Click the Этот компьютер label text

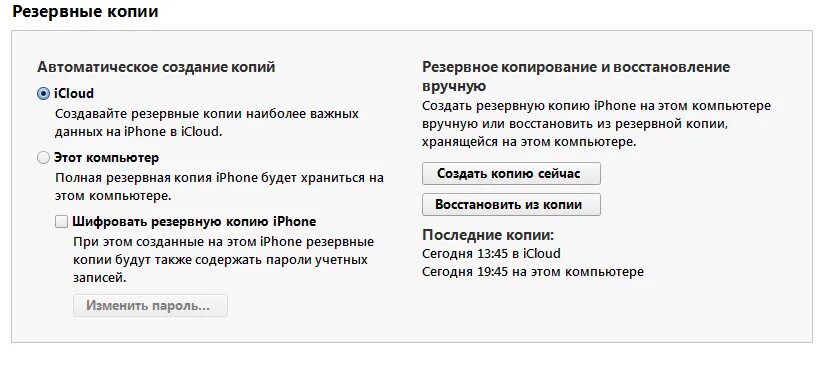[x=106, y=158]
